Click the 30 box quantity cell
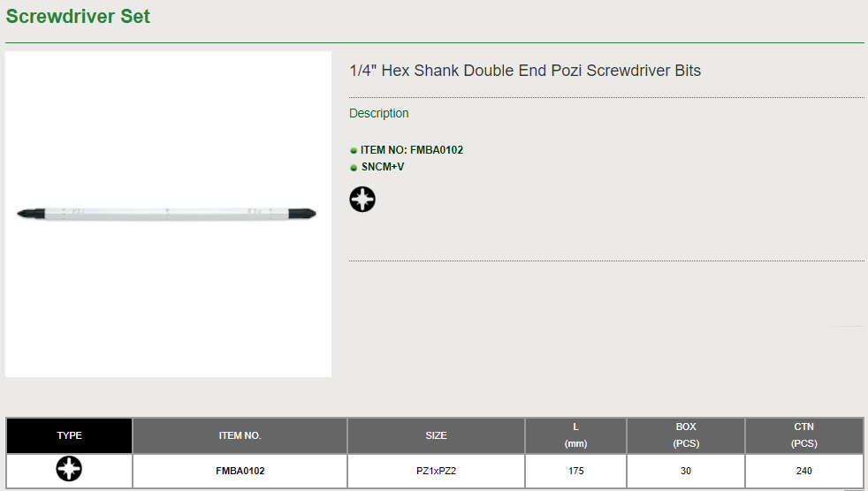This screenshot has width=868, height=491. click(x=686, y=471)
